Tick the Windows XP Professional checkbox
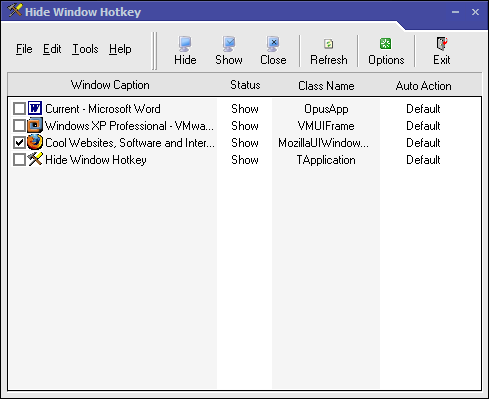Viewport: 489px width, 399px height. click(x=19, y=126)
